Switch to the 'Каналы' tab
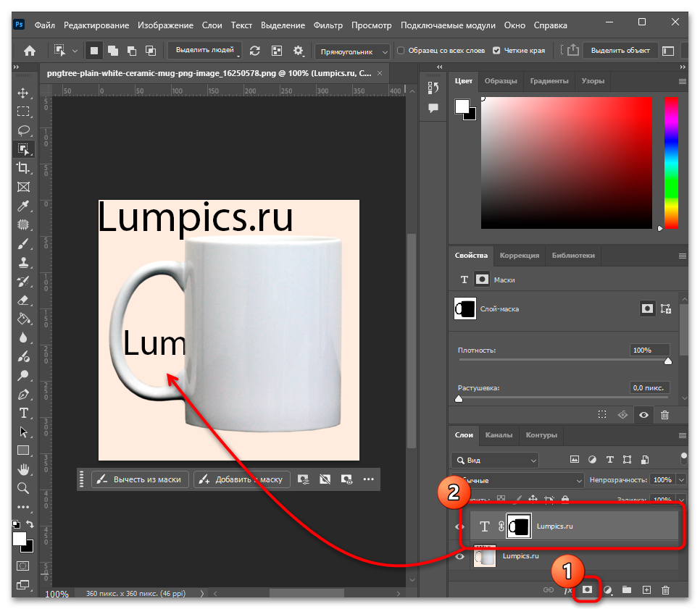Screen dimensions: 700x609 click(x=499, y=435)
